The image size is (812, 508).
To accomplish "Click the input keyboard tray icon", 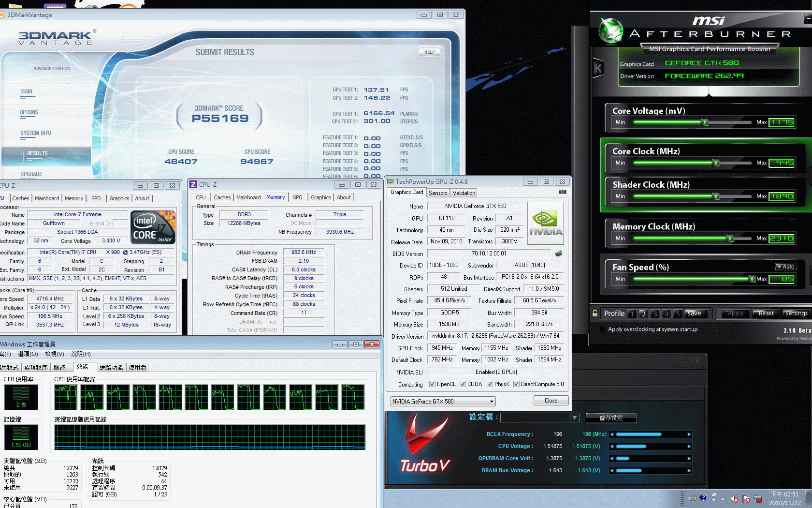I will 693,498.
